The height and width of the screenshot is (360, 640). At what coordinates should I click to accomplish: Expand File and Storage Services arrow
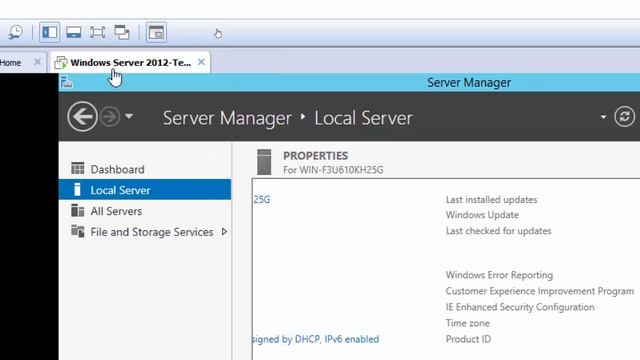pyautogui.click(x=224, y=232)
